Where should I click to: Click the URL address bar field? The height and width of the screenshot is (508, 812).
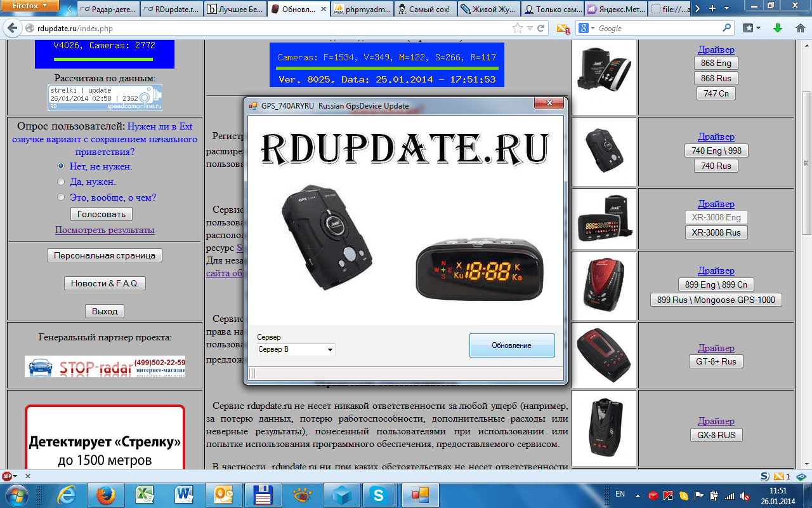pos(273,29)
